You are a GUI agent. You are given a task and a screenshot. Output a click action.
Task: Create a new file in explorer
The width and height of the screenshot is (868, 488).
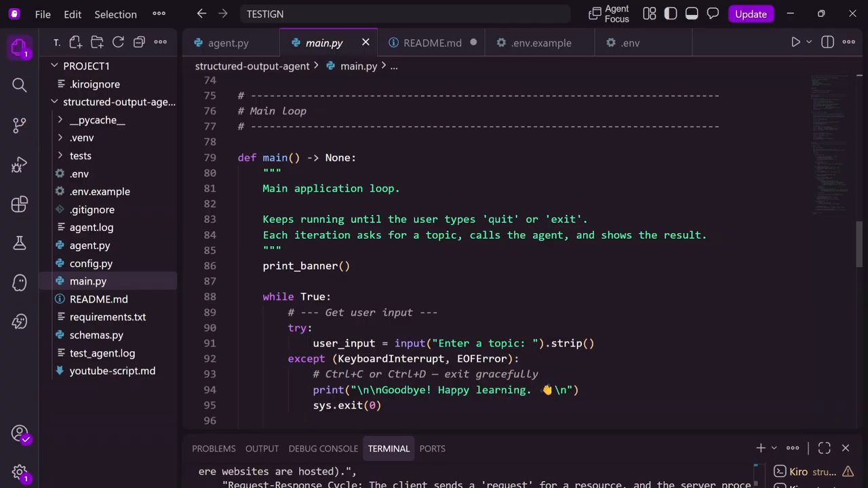coord(75,42)
